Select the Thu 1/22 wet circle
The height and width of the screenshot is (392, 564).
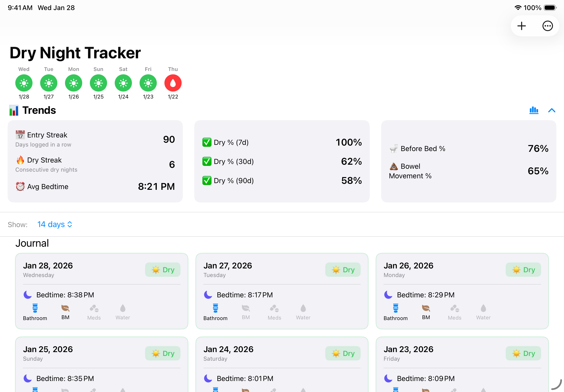173,83
